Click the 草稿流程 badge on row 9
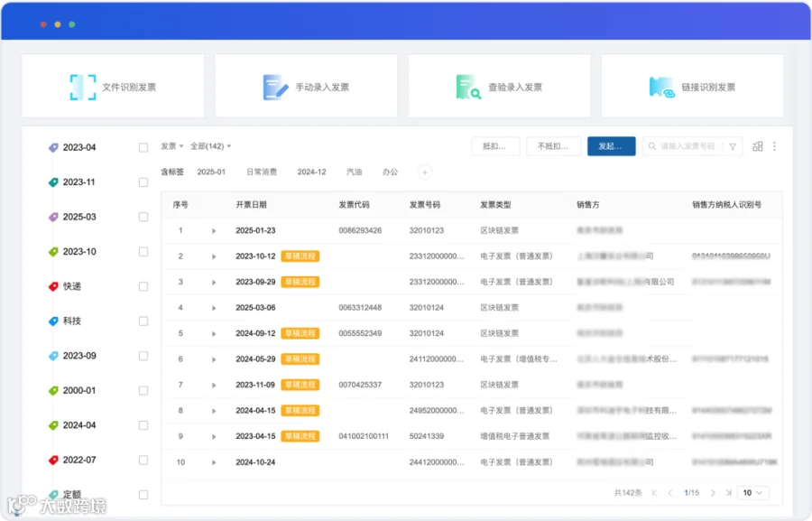812x521 pixels. 300,436
